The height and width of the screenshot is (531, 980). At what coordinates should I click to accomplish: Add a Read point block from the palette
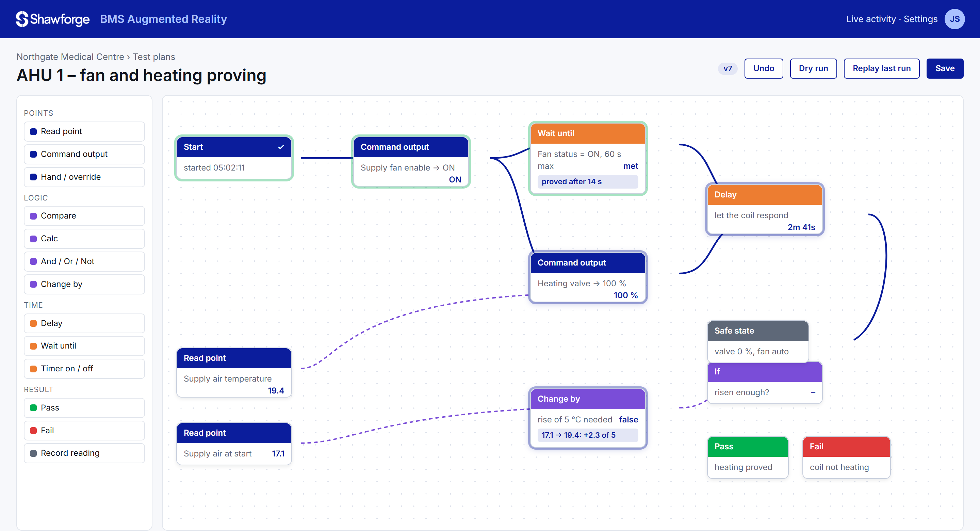84,131
